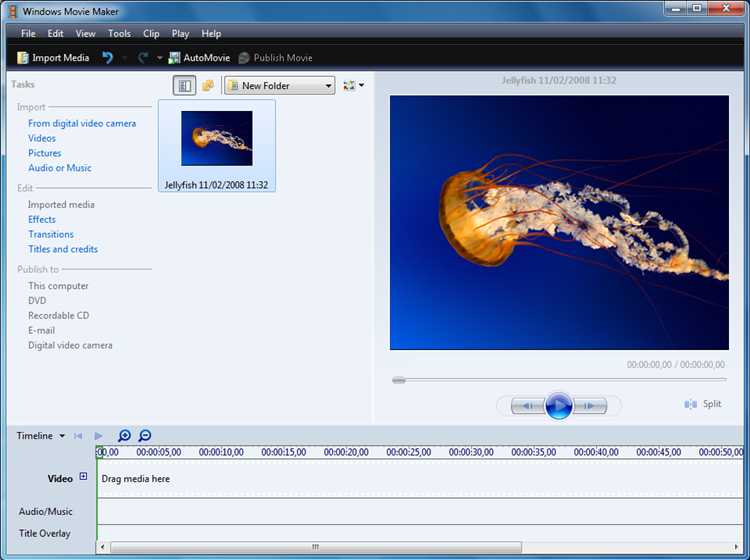Image resolution: width=750 pixels, height=560 pixels.
Task: Click the Jellyfish 11/02/2008 11:32 caption
Action: (216, 185)
